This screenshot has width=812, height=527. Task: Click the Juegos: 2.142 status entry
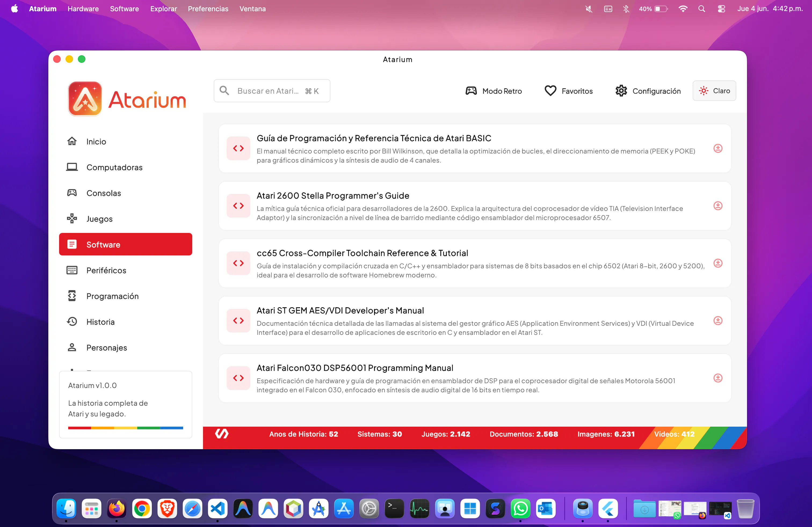coord(445,434)
